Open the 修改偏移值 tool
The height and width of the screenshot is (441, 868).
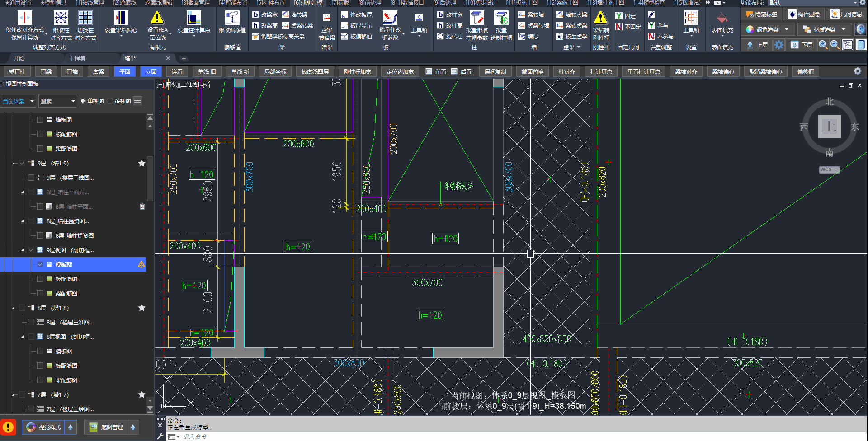232,18
